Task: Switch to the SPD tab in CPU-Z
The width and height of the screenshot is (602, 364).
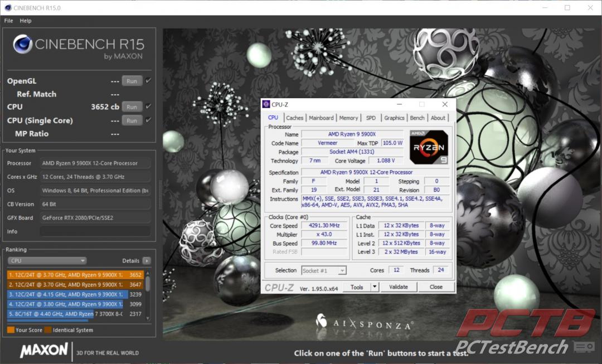Action: click(371, 118)
